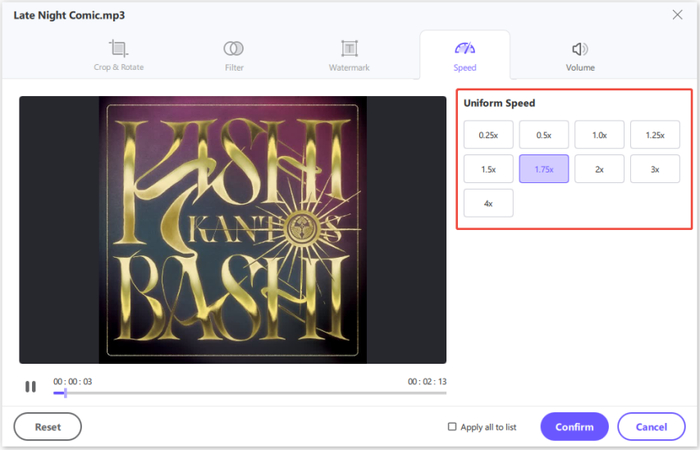Click the Kishi Bashi album art preview
Viewport: 700px width, 450px height.
(x=233, y=229)
